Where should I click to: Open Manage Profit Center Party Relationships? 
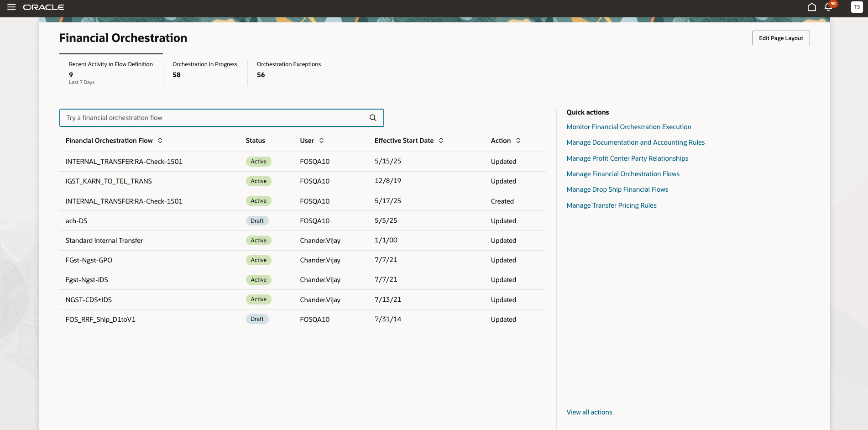click(x=627, y=158)
